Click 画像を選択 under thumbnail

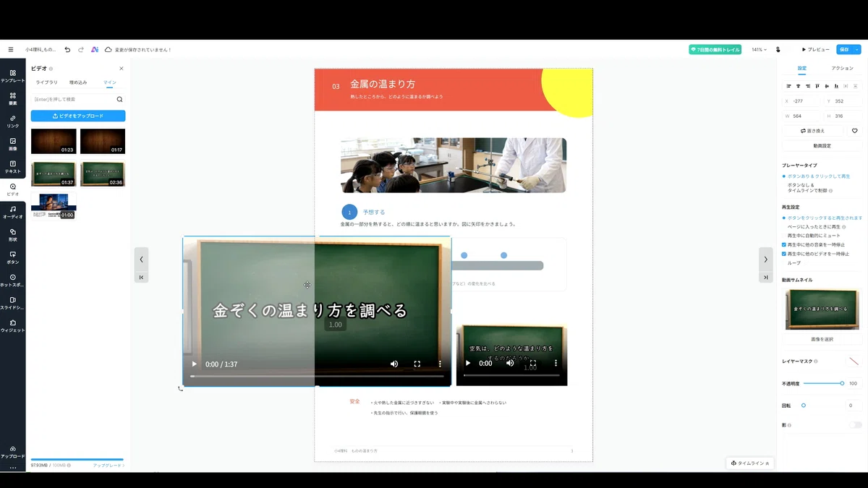822,339
